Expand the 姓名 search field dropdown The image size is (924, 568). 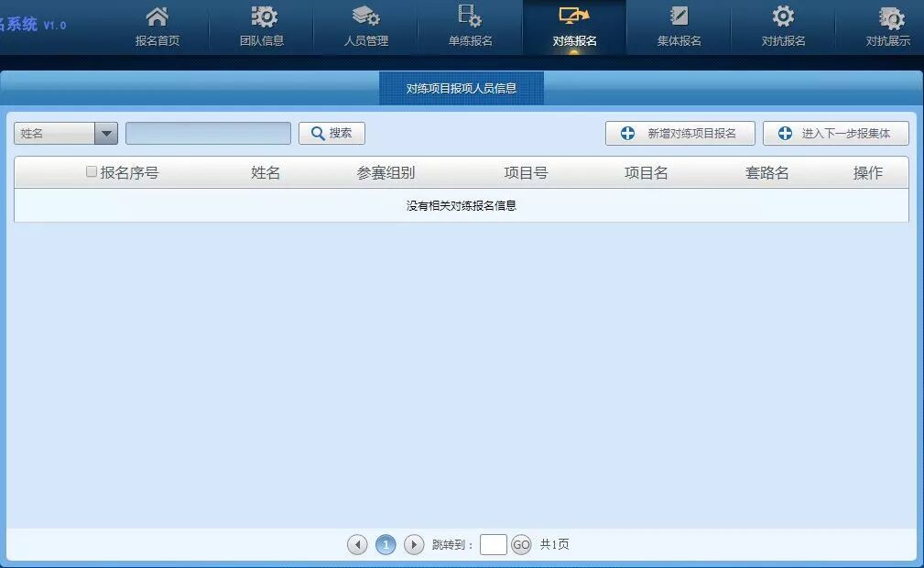106,134
